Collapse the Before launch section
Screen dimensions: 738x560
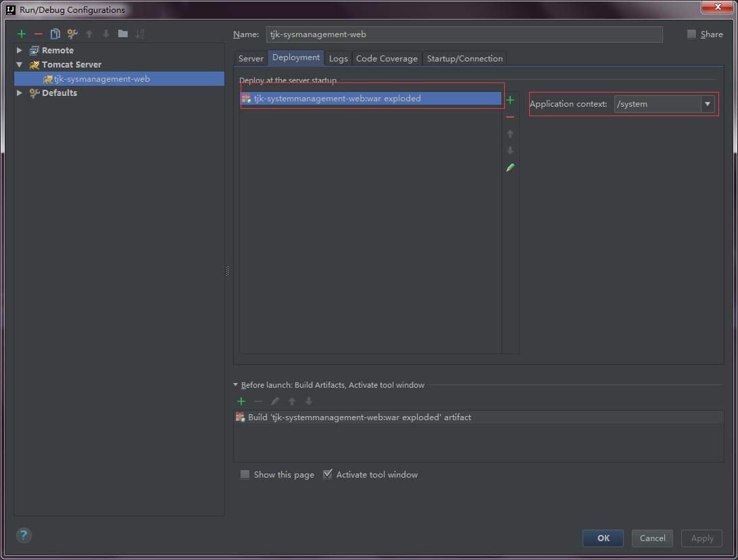coord(235,385)
